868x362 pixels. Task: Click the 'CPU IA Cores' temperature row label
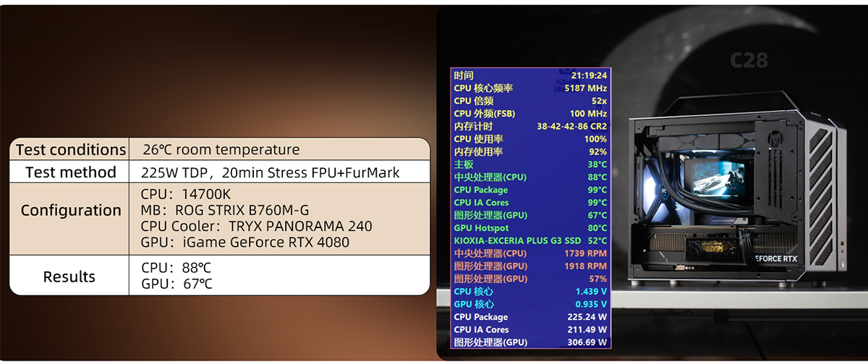tap(481, 203)
